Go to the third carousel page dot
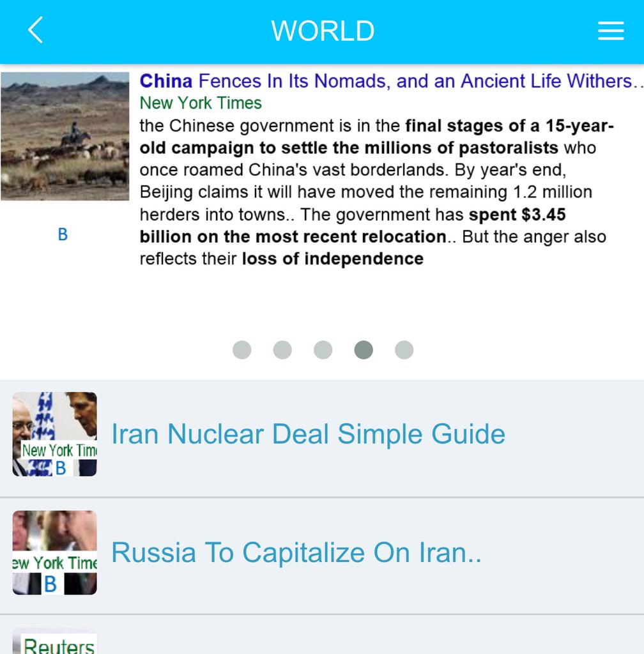The height and width of the screenshot is (654, 644). (323, 349)
